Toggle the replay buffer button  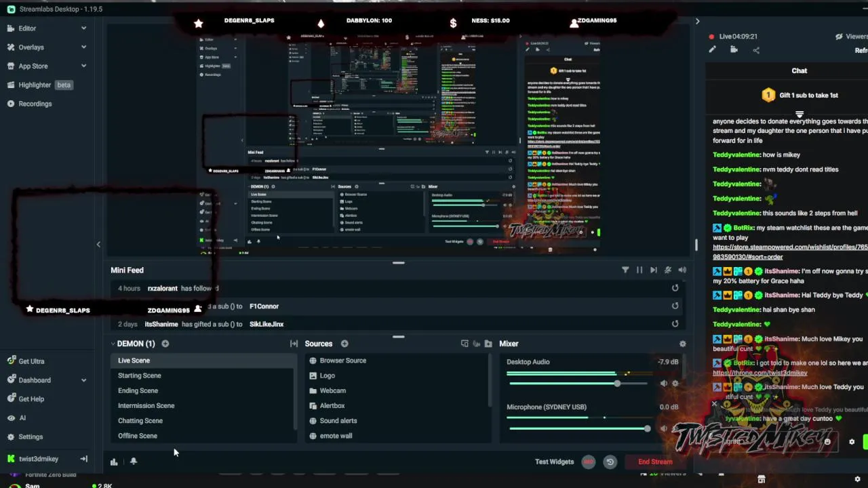click(x=610, y=462)
